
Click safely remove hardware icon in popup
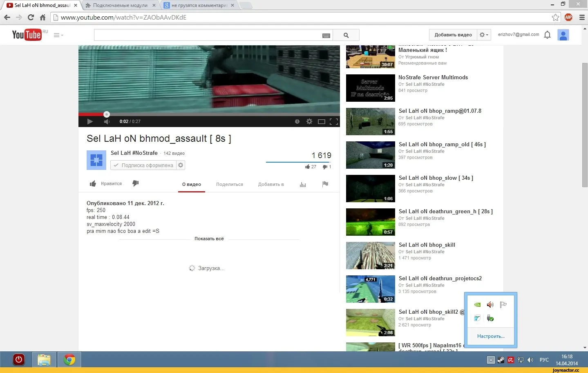pos(490,318)
